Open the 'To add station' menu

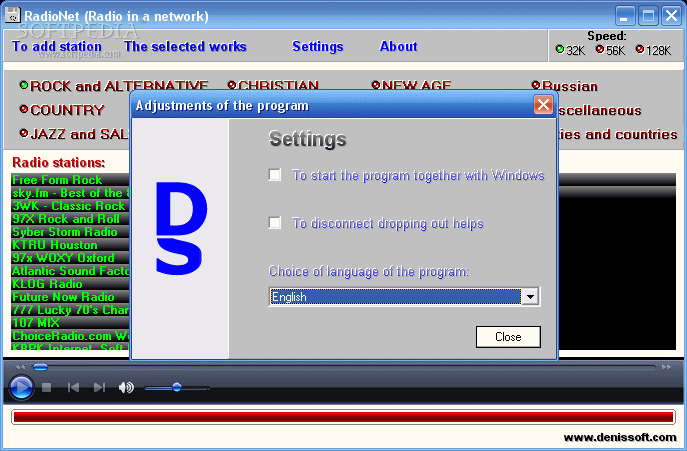[x=57, y=46]
